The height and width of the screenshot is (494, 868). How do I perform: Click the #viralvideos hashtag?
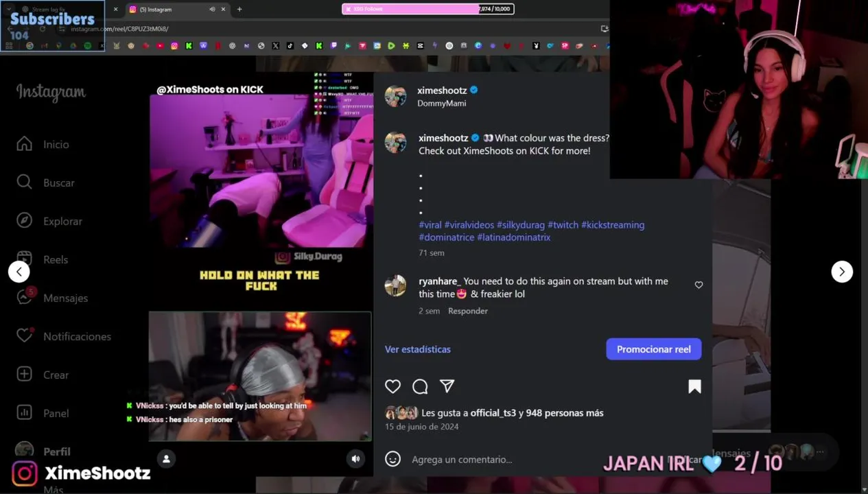point(469,225)
